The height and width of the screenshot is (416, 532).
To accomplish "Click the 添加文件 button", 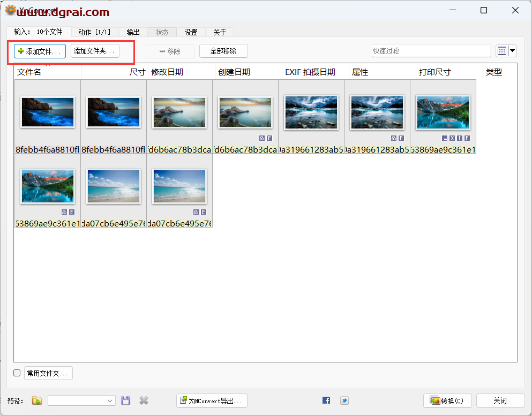I will 40,51.
